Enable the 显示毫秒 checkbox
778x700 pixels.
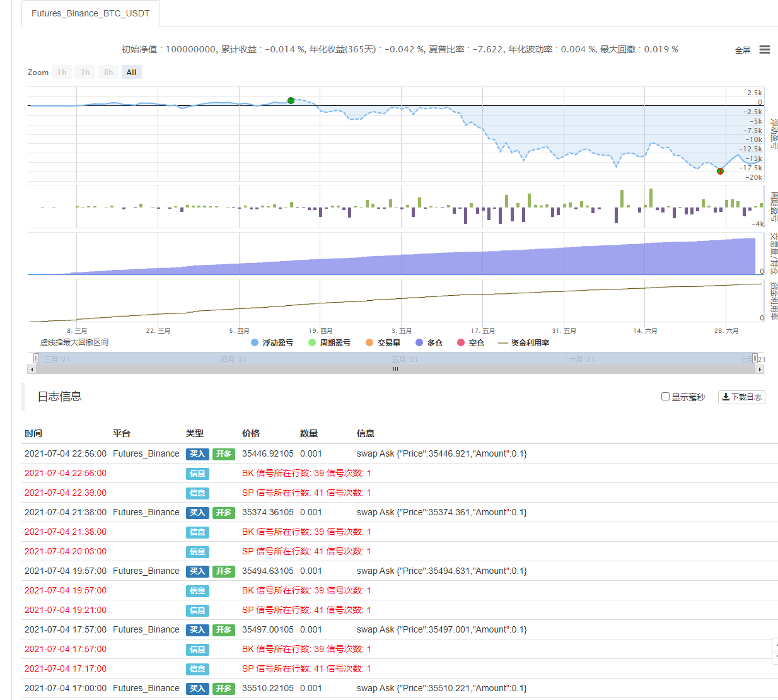(x=665, y=397)
